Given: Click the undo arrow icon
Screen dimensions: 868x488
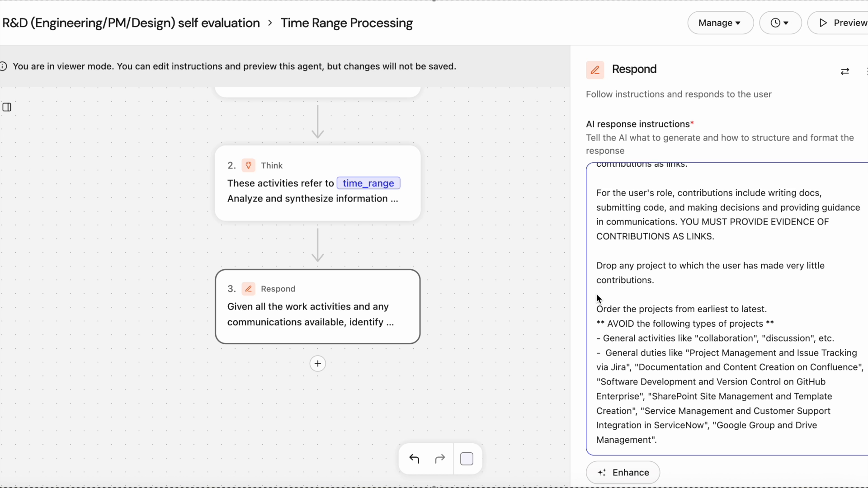Looking at the screenshot, I should [x=414, y=459].
